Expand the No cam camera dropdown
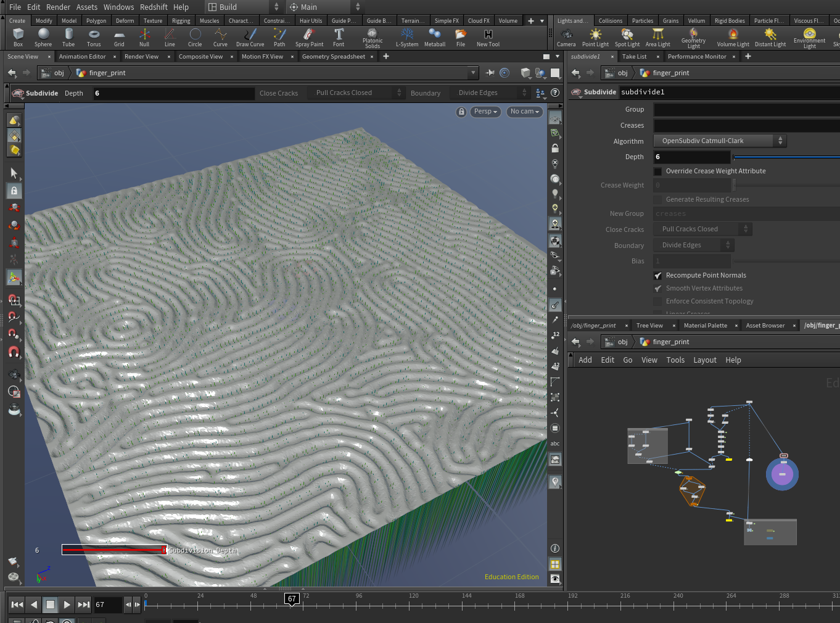Viewport: 840px width, 623px height. point(524,112)
